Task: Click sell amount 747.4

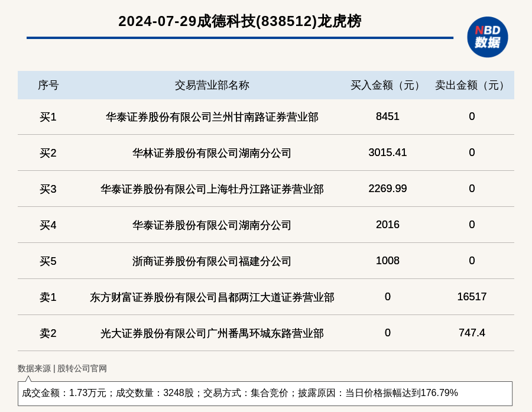Action: (x=472, y=333)
